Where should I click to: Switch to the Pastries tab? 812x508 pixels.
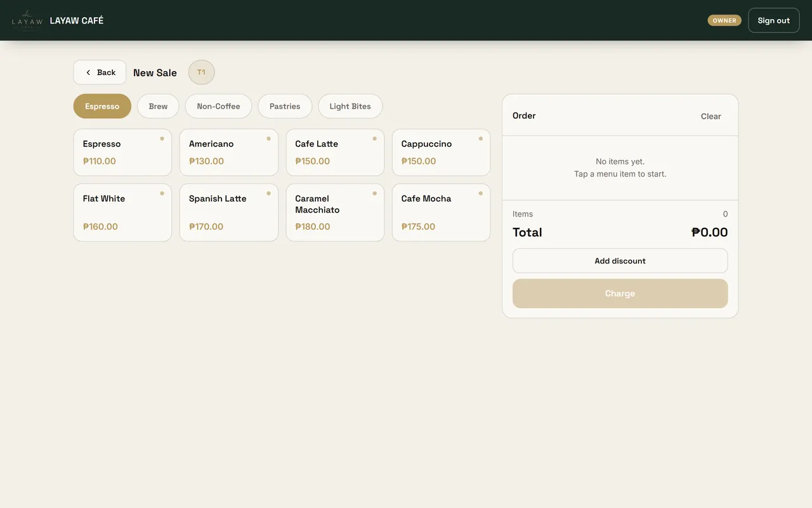tap(285, 106)
